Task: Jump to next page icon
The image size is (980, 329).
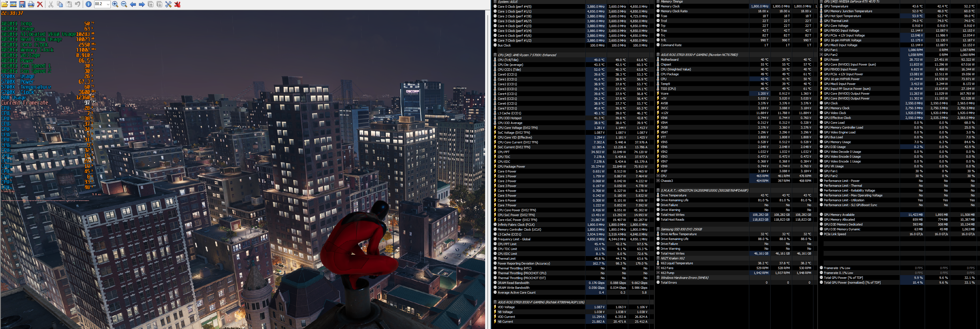Action: point(160,4)
